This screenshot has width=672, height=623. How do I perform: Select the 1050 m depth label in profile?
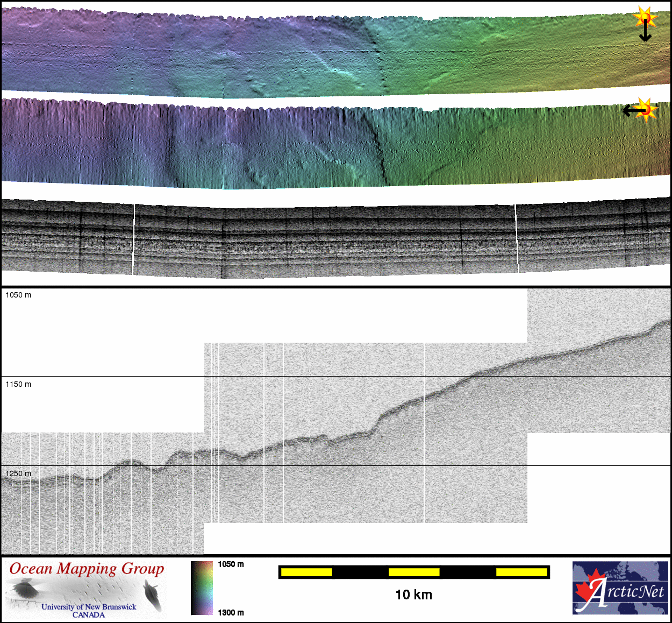tap(18, 295)
